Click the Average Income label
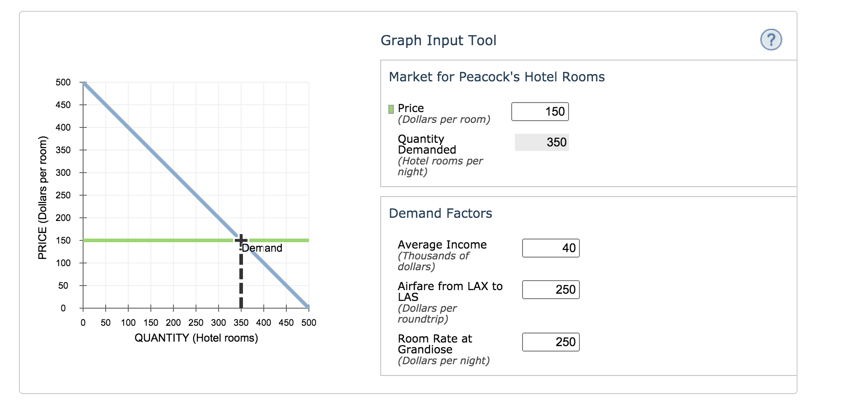The image size is (868, 413). coord(442,245)
